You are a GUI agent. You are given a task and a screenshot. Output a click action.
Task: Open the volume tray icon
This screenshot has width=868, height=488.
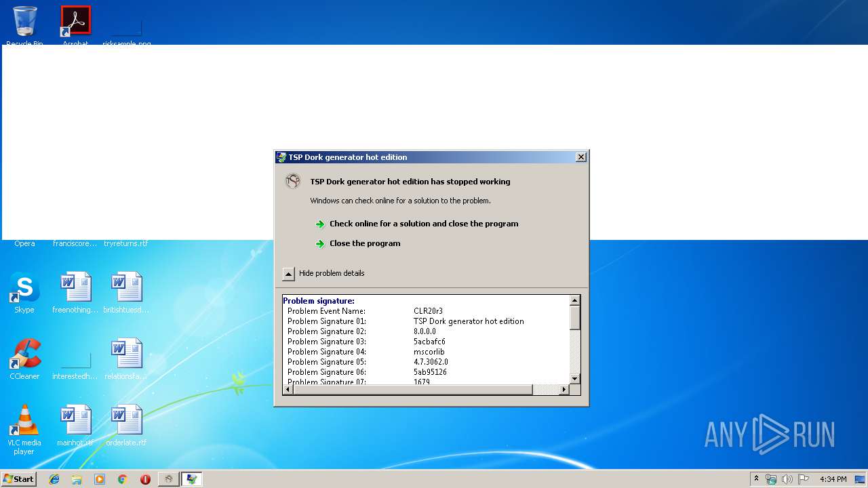787,479
